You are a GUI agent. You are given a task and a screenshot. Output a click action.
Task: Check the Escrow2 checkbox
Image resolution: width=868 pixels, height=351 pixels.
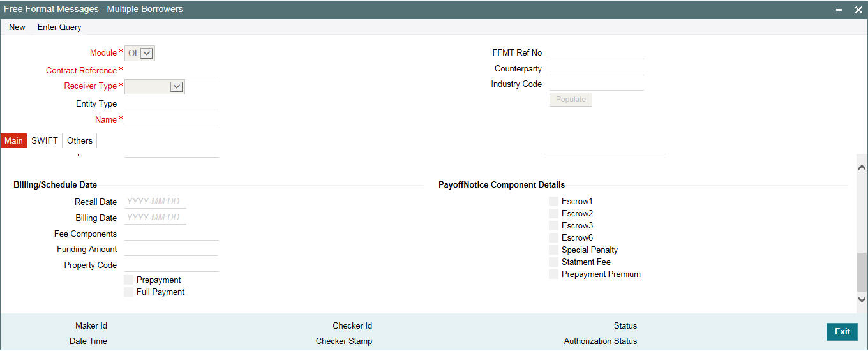tap(553, 213)
